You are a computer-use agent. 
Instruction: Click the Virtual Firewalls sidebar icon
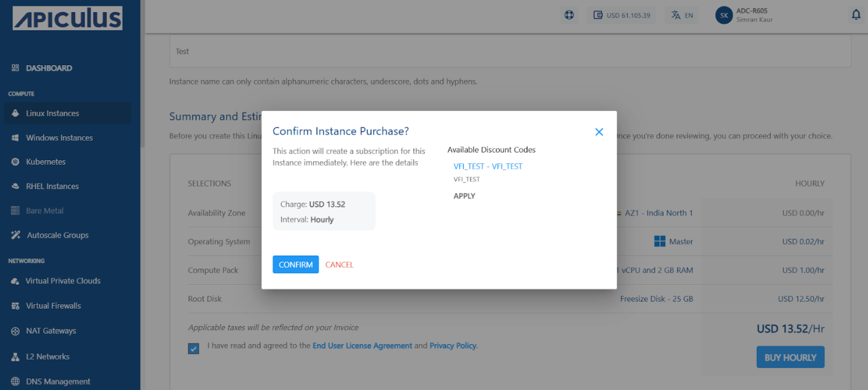[x=15, y=306]
